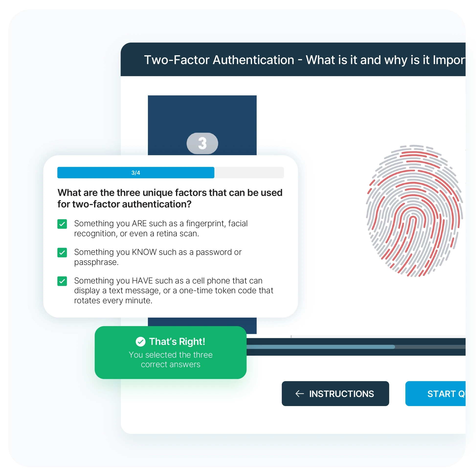Seek to the unplayed end of the video bar
476x476 pixels.
tap(430, 347)
